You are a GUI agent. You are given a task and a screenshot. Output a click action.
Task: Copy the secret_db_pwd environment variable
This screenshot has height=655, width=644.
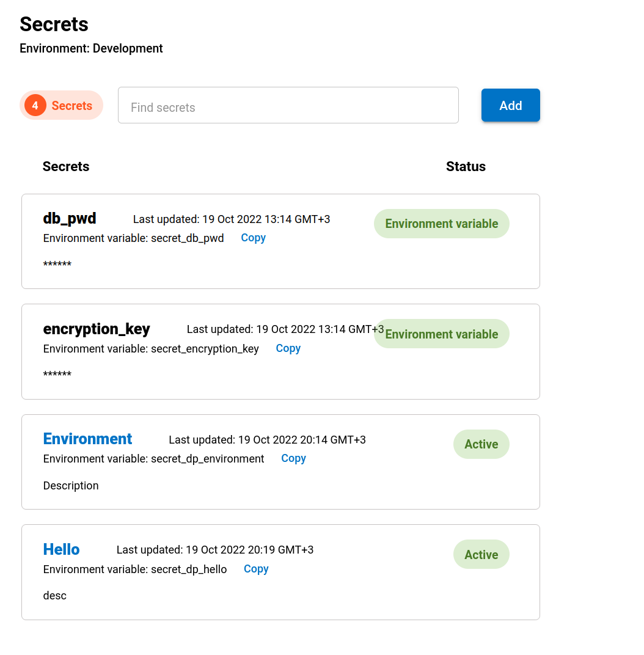coord(253,238)
